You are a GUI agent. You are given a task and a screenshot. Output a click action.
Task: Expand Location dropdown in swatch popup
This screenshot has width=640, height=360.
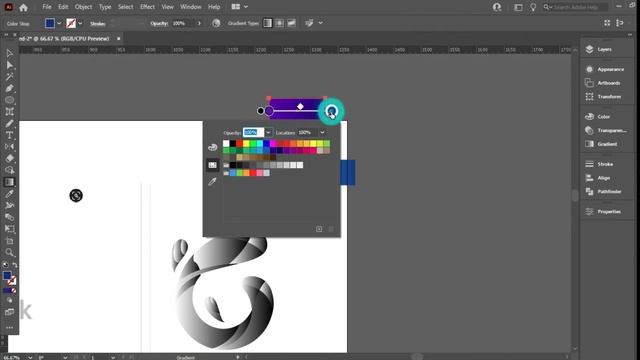[322, 133]
